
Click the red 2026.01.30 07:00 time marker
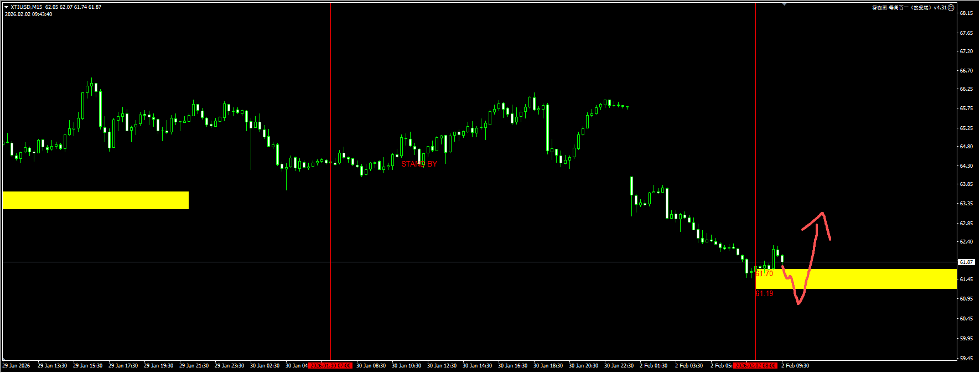tap(330, 366)
